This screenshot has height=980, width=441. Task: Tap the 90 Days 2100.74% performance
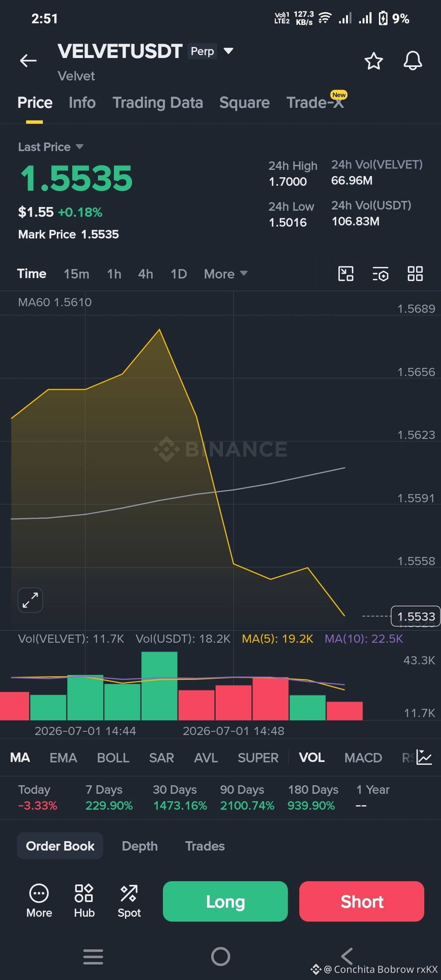tap(247, 797)
